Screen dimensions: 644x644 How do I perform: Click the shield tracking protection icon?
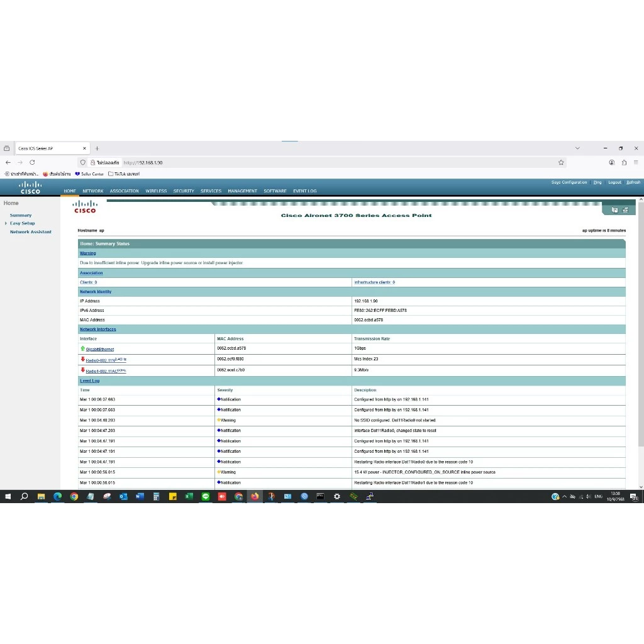83,163
